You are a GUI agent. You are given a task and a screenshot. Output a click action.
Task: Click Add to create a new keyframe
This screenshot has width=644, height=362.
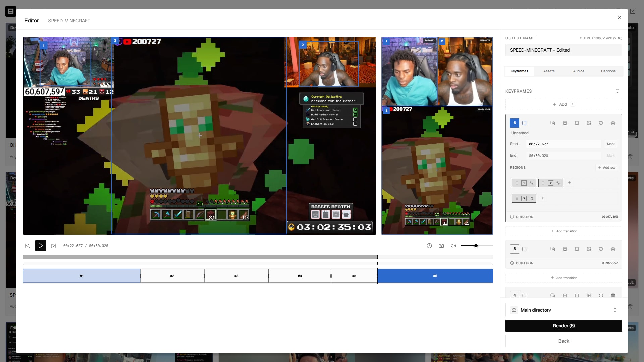(x=563, y=104)
